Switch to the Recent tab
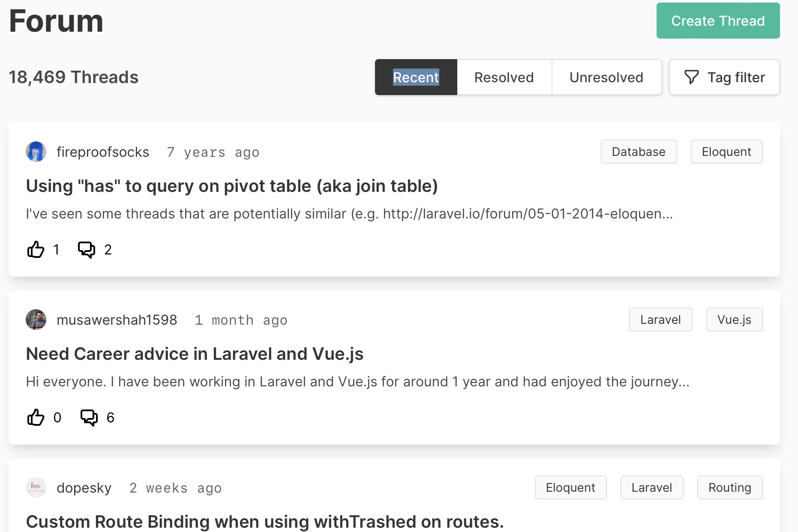The height and width of the screenshot is (532, 798). tap(416, 77)
